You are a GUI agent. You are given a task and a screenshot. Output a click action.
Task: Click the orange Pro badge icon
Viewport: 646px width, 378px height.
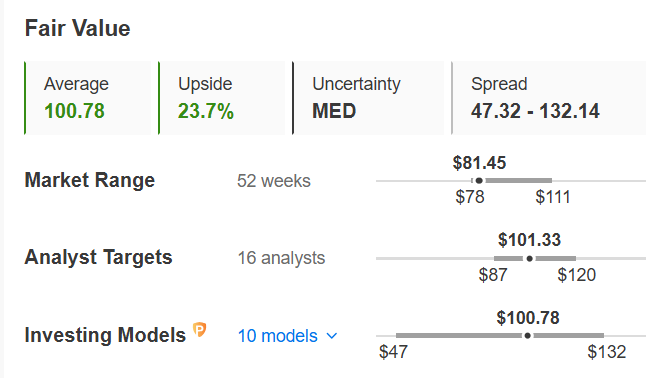(200, 330)
